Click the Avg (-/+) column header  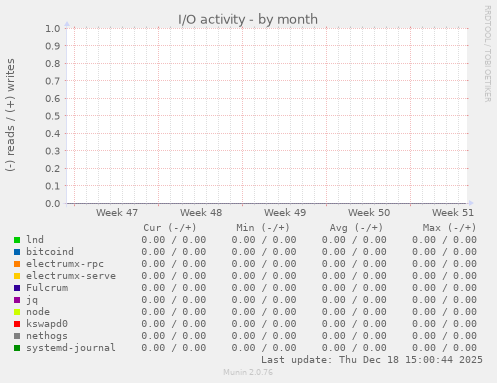coord(356,228)
